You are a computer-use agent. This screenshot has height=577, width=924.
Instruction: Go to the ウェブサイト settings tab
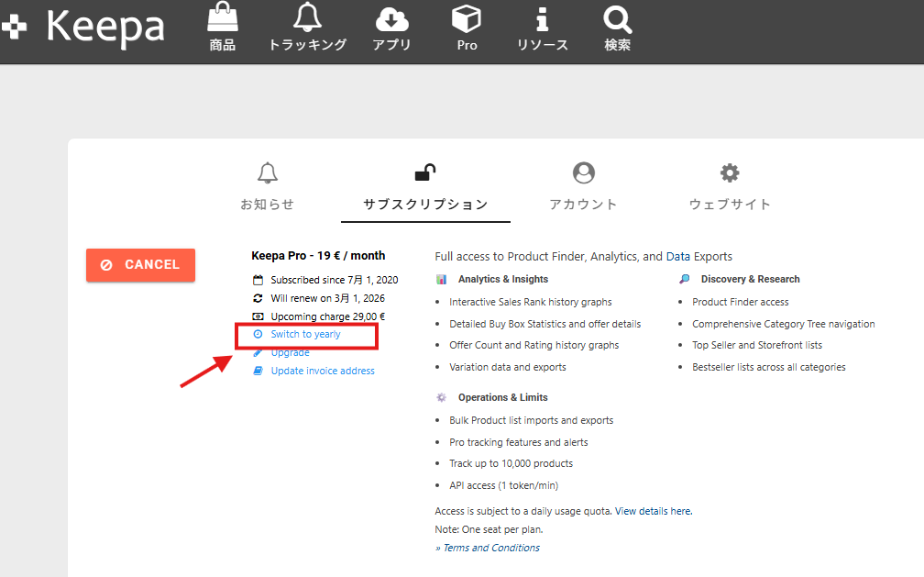point(730,187)
